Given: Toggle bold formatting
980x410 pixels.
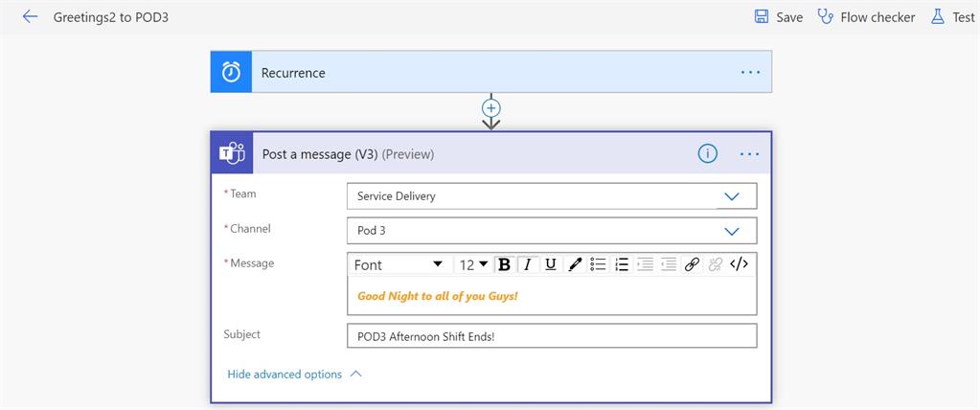Looking at the screenshot, I should click(505, 264).
